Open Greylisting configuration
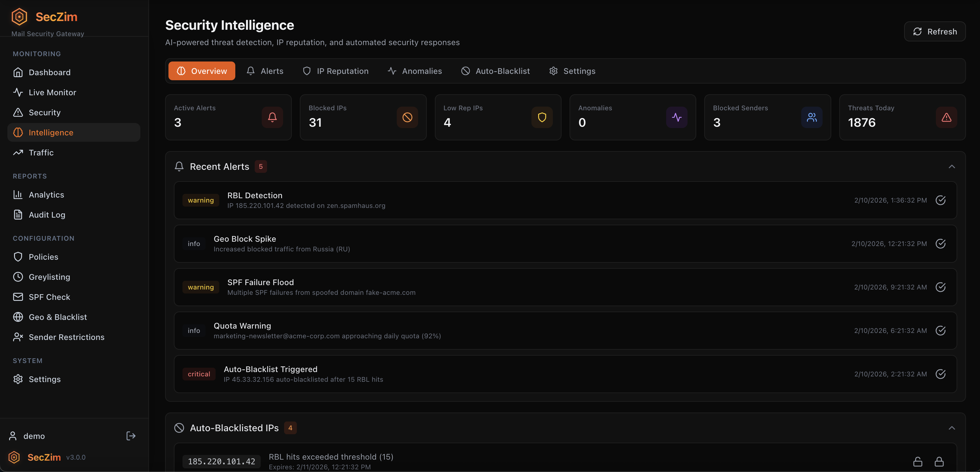 (x=49, y=277)
